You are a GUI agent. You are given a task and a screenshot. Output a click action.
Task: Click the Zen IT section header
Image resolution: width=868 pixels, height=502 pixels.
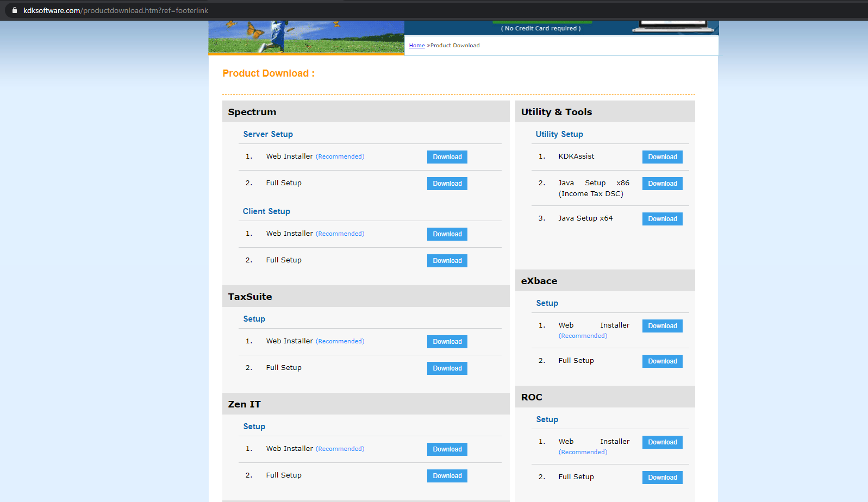tap(366, 404)
